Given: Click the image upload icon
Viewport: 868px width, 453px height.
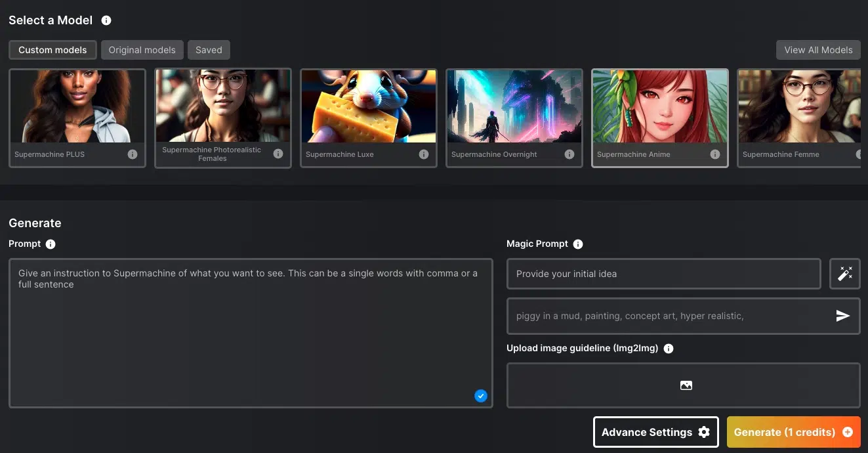Looking at the screenshot, I should click(x=686, y=385).
